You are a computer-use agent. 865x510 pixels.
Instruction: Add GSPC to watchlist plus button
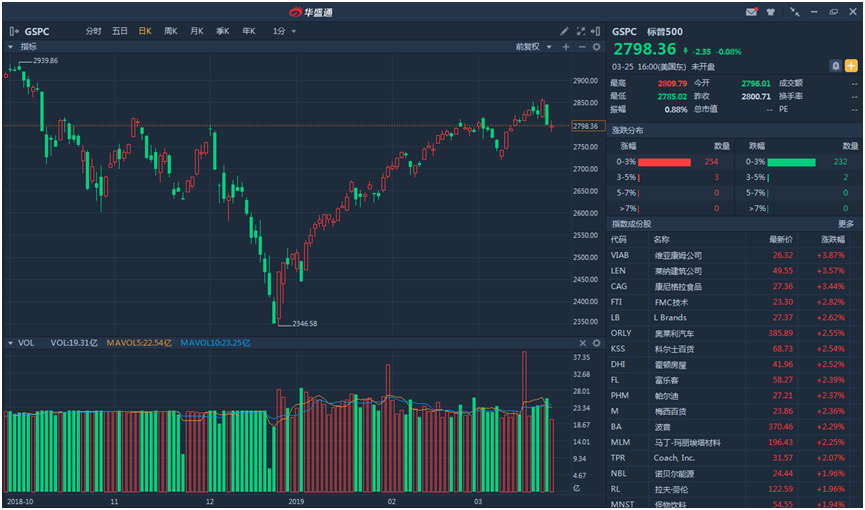click(852, 66)
